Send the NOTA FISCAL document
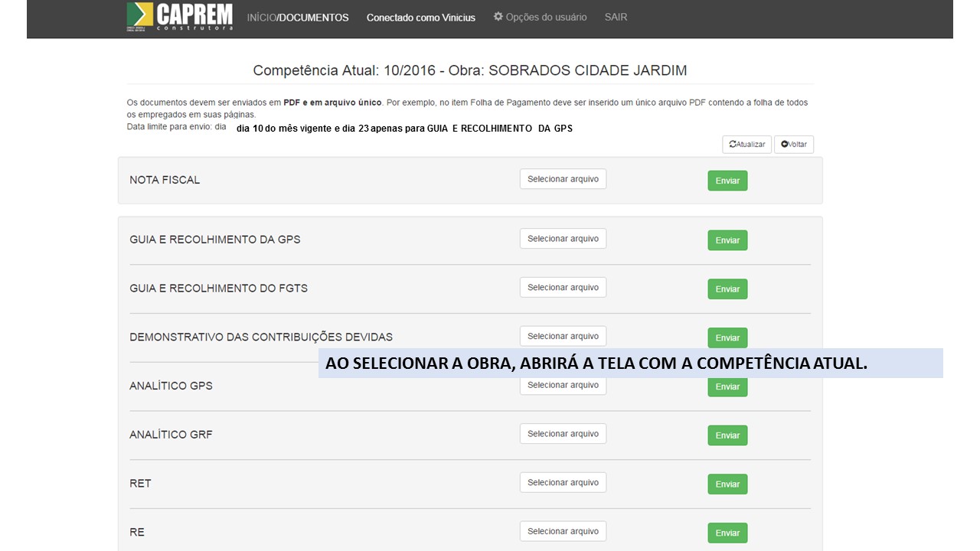Image resolution: width=980 pixels, height=551 pixels. coord(727,181)
